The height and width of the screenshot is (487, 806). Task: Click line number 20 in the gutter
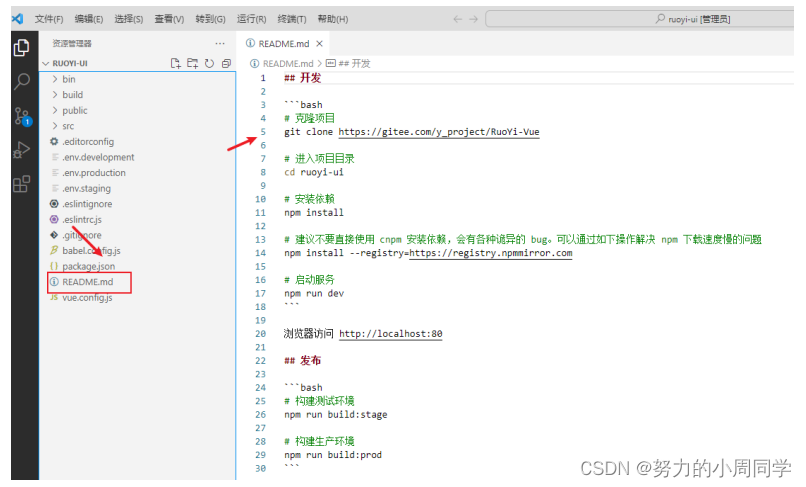pos(261,334)
